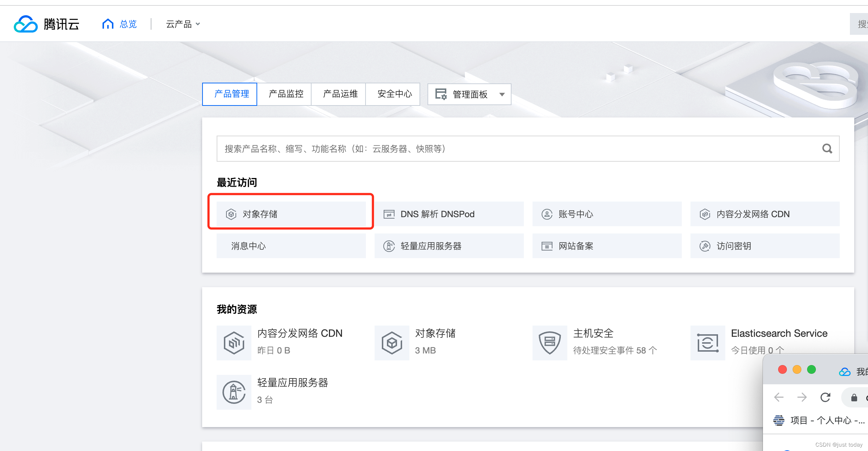Open 网站备案 shortcut
868x451 pixels.
(x=607, y=246)
